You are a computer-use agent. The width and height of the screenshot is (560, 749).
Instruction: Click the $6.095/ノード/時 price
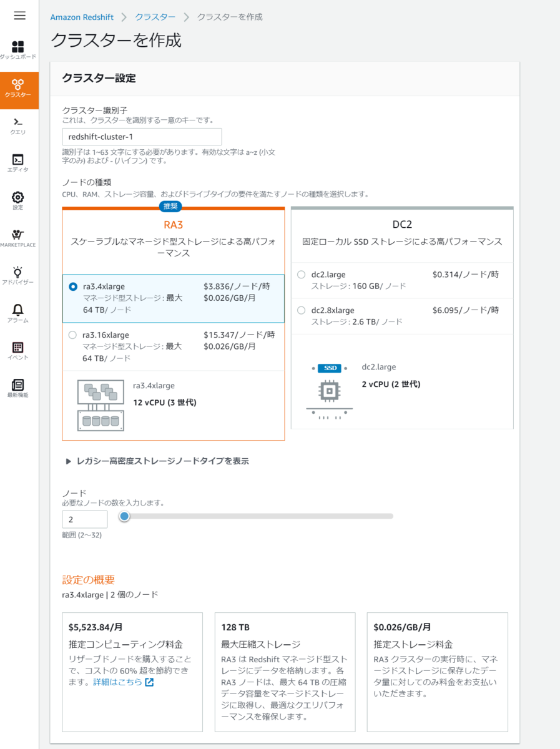point(465,310)
